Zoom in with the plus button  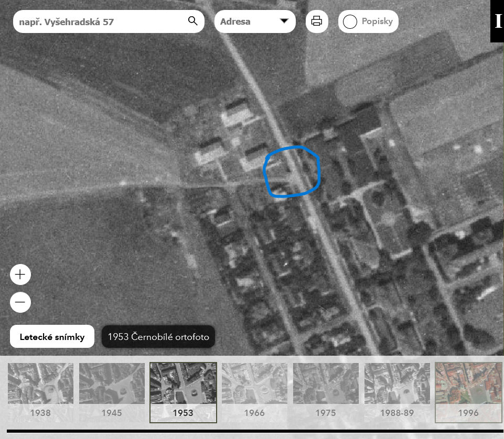(20, 275)
